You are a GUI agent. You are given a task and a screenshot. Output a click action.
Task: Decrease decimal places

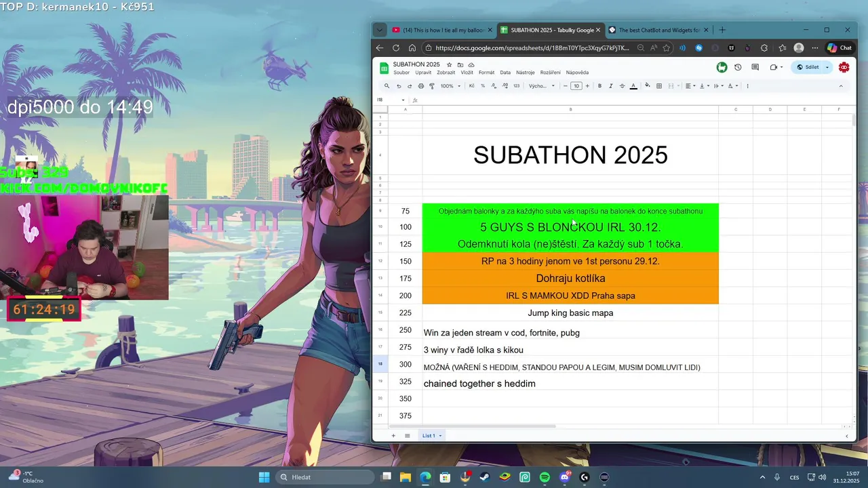[x=494, y=86]
